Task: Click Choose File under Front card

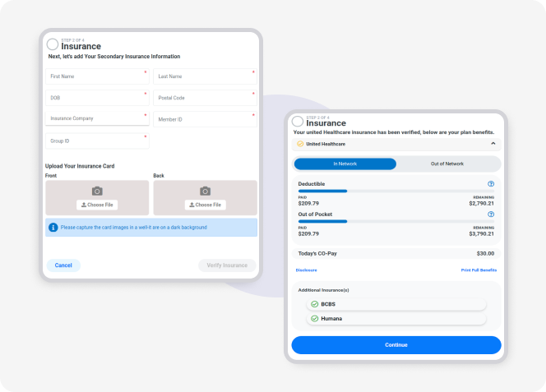Action: 97,205
